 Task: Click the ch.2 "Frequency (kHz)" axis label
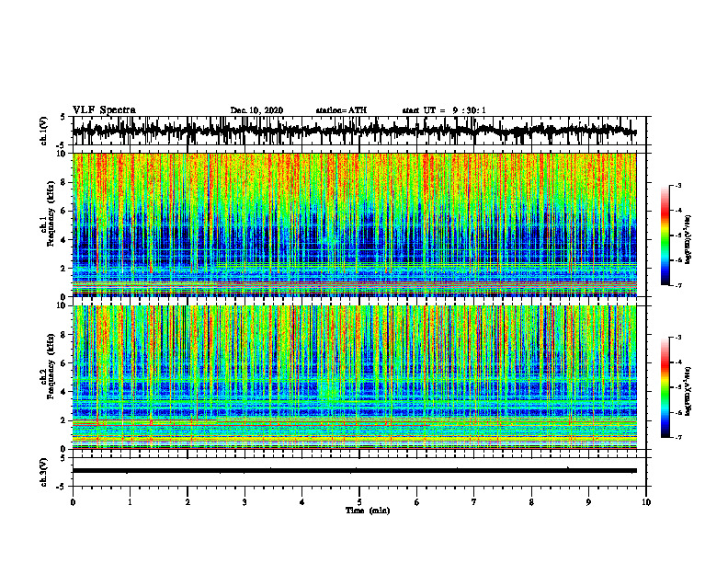51,366
